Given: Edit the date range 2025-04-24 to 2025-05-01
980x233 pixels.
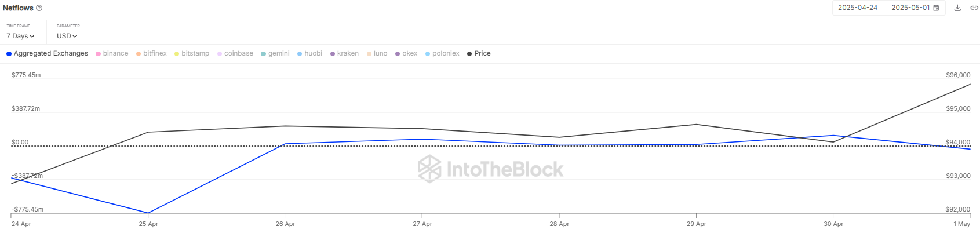Looking at the screenshot, I should (x=883, y=8).
